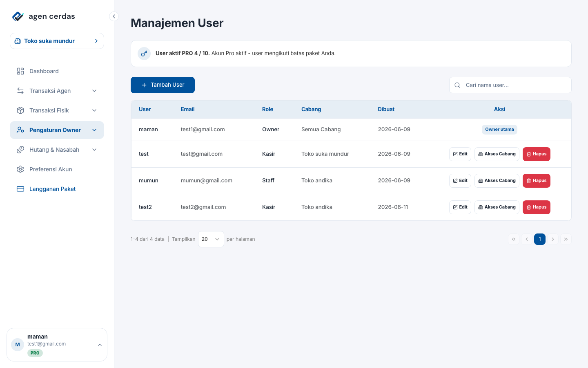This screenshot has height=368, width=588.
Task: Click the Dashboard grid icon
Action: pos(20,71)
